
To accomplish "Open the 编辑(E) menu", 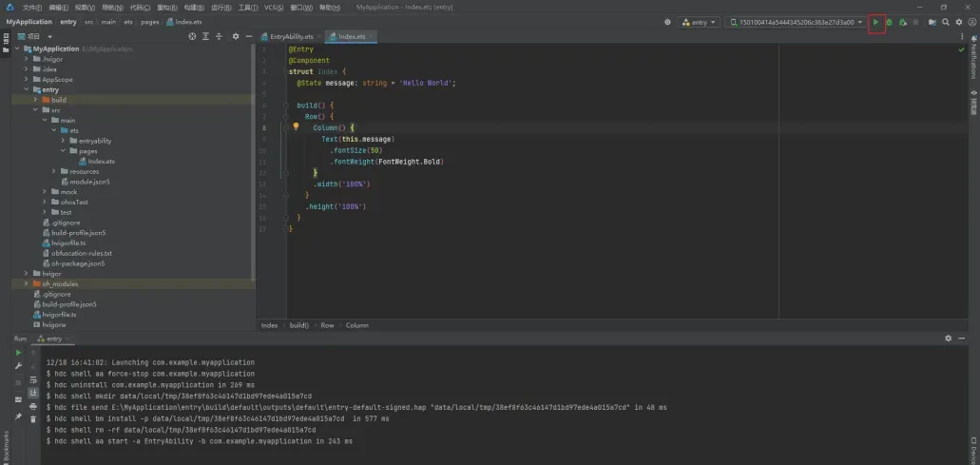I will pos(59,8).
